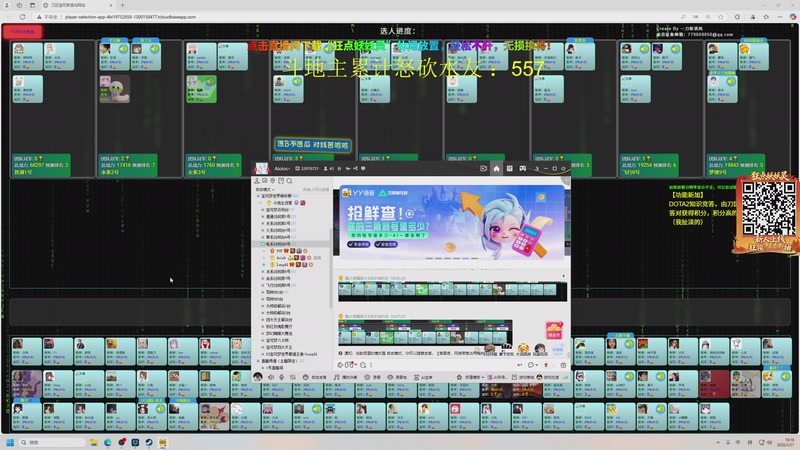Click the music accompaniment button
The width and height of the screenshot is (800, 450).
click(x=345, y=377)
